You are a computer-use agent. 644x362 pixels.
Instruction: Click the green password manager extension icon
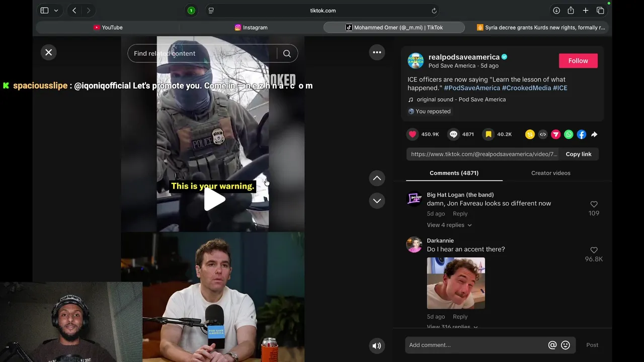tap(191, 11)
